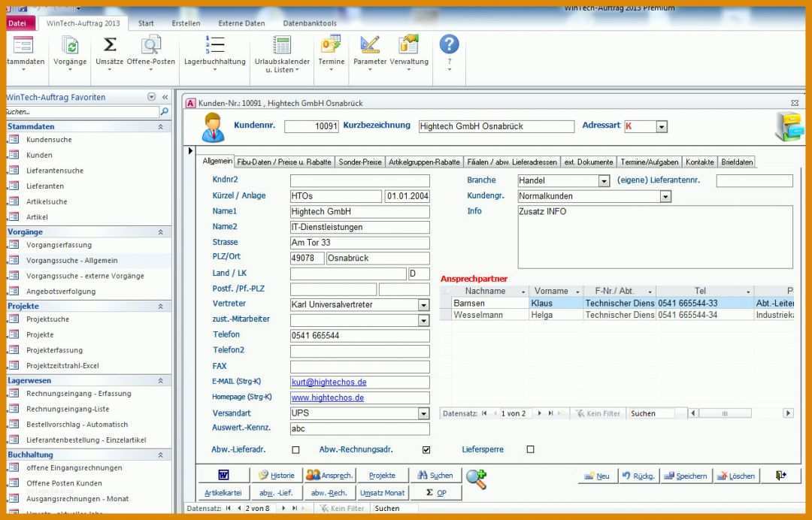Click into the Telefon2 field
Screen dimensions: 812x520
[x=360, y=352]
